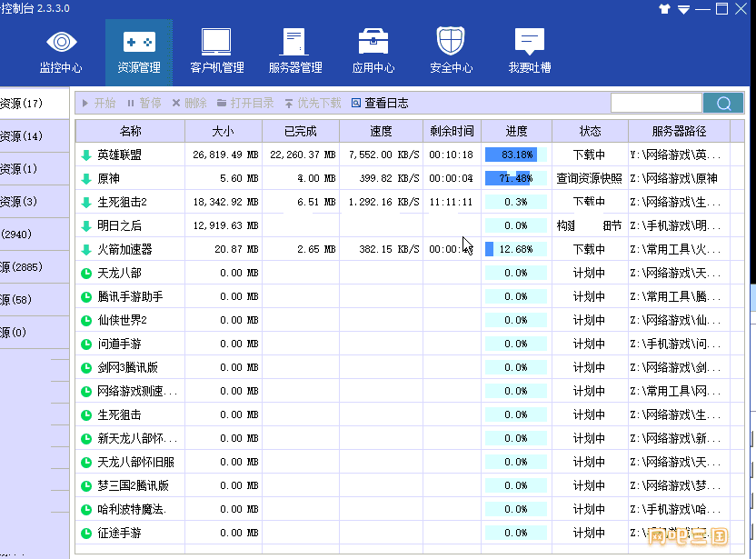Image resolution: width=756 pixels, height=559 pixels.
Task: Click scheduled clock icon for 仙侠世界2
Action: pyautogui.click(x=86, y=321)
